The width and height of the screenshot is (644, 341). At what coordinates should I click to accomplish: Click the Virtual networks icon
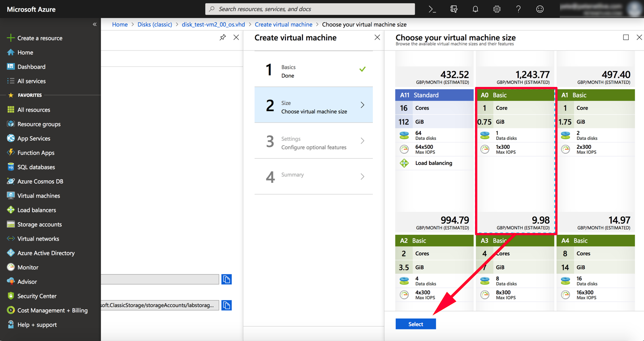point(11,239)
